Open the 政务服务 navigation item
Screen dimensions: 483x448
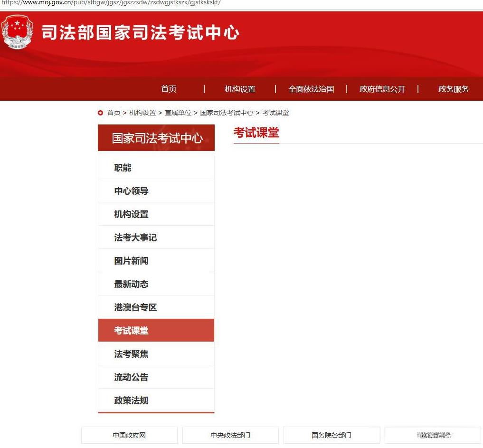click(x=454, y=89)
